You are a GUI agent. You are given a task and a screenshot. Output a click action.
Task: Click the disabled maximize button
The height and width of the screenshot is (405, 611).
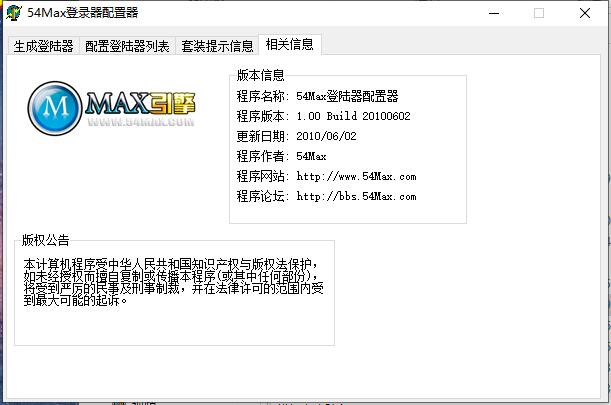(x=539, y=13)
